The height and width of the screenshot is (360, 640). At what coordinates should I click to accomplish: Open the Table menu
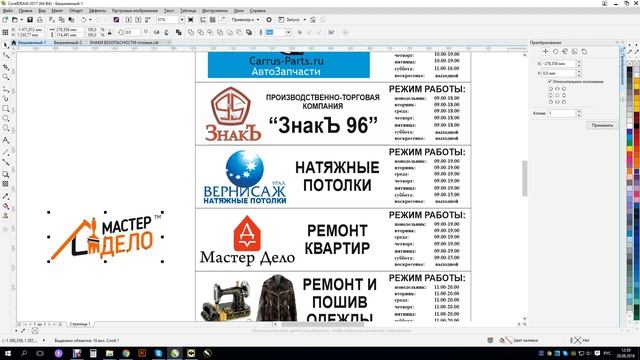[188, 11]
